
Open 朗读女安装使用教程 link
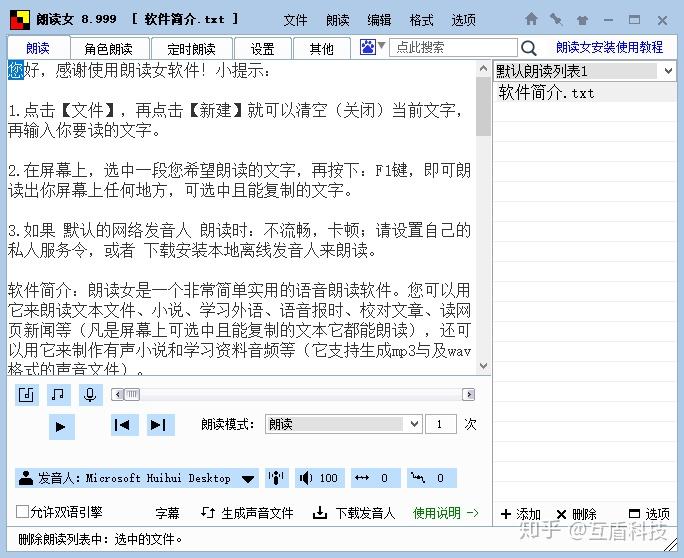point(609,47)
